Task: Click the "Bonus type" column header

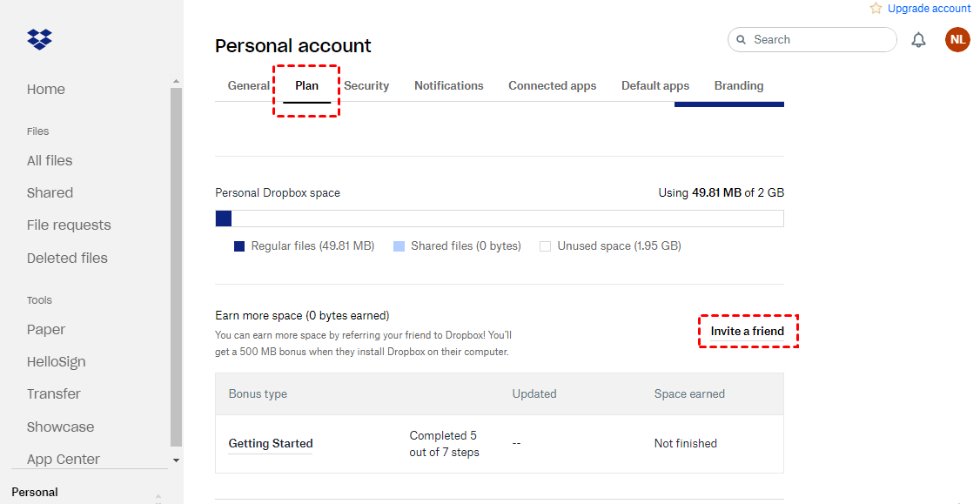Action: pyautogui.click(x=258, y=394)
